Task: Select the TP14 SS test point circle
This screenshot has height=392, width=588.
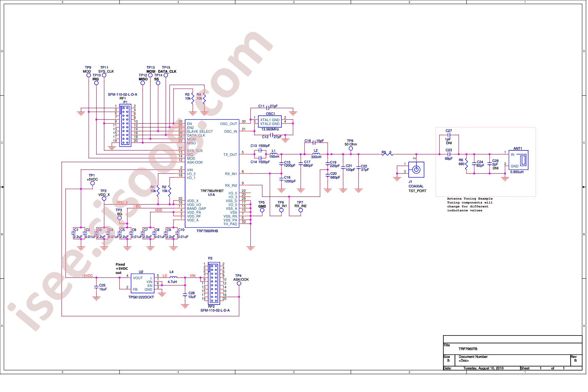Action: [158, 83]
